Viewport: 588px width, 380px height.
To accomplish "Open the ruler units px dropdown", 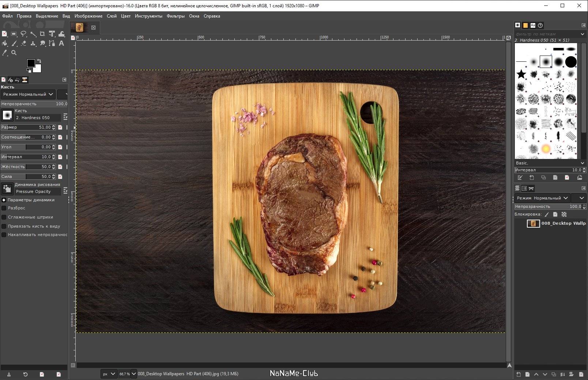I will point(109,374).
